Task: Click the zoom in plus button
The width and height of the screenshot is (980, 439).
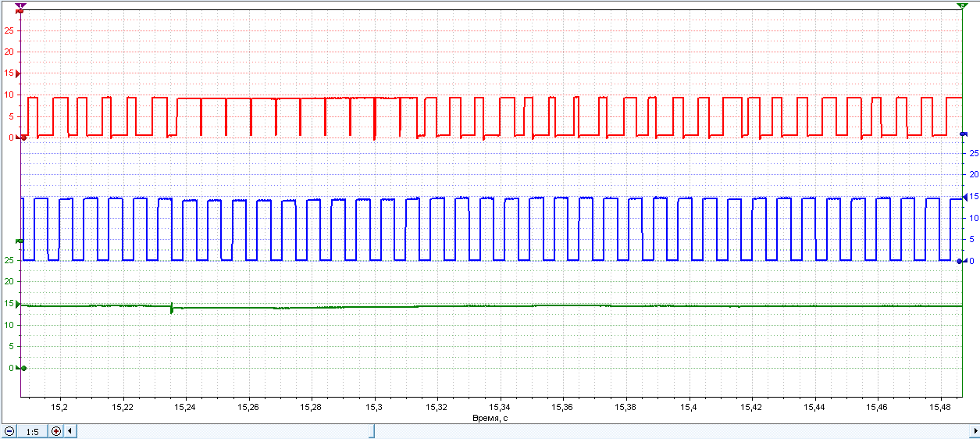Action: pyautogui.click(x=56, y=431)
